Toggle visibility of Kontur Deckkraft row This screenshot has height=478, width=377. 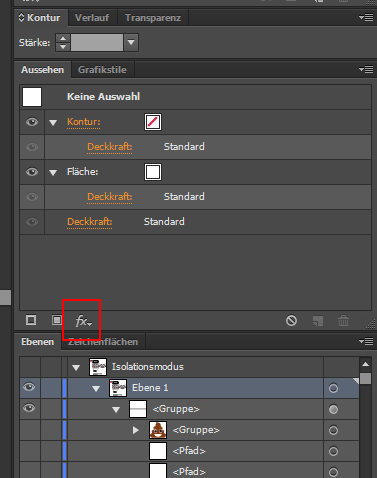pos(32,147)
